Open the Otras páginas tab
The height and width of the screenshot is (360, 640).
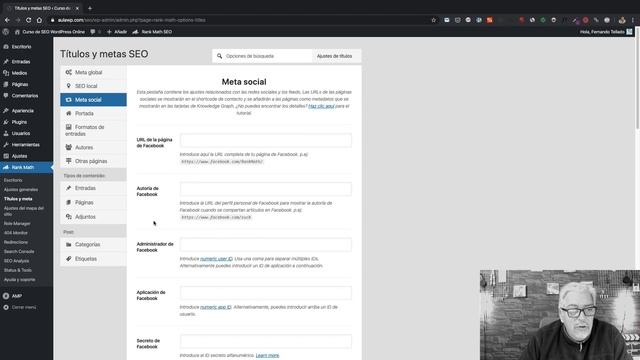click(93, 161)
